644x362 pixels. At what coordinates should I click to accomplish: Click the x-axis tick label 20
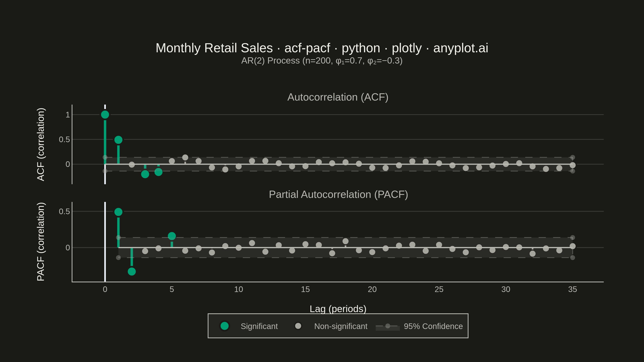[372, 289]
